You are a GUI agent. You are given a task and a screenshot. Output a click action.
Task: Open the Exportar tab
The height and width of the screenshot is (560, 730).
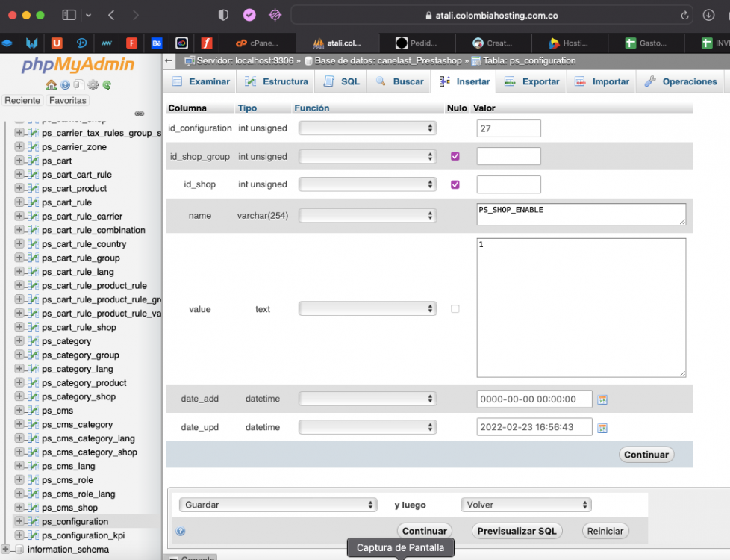click(532, 81)
